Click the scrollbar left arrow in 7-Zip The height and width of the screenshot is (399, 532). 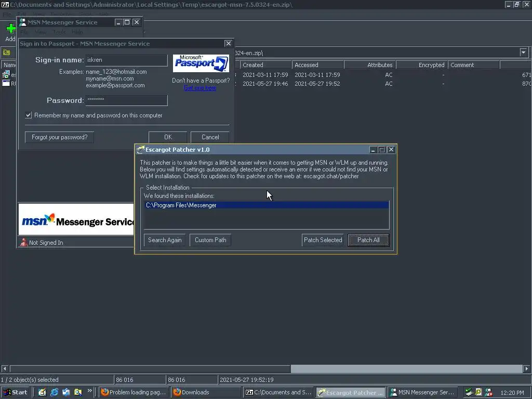click(4, 368)
